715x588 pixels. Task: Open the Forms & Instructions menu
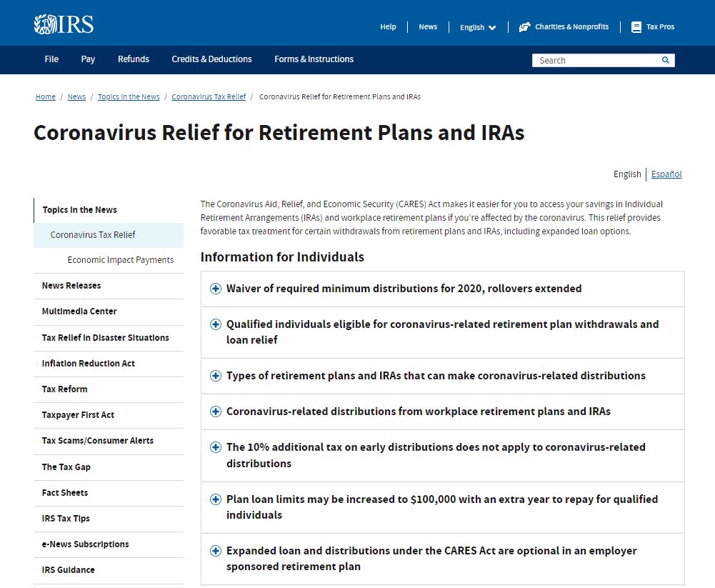(x=314, y=59)
